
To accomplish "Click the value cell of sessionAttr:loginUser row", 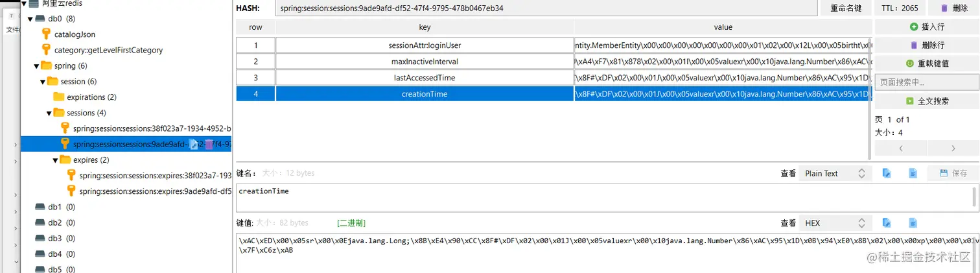I will coord(723,45).
